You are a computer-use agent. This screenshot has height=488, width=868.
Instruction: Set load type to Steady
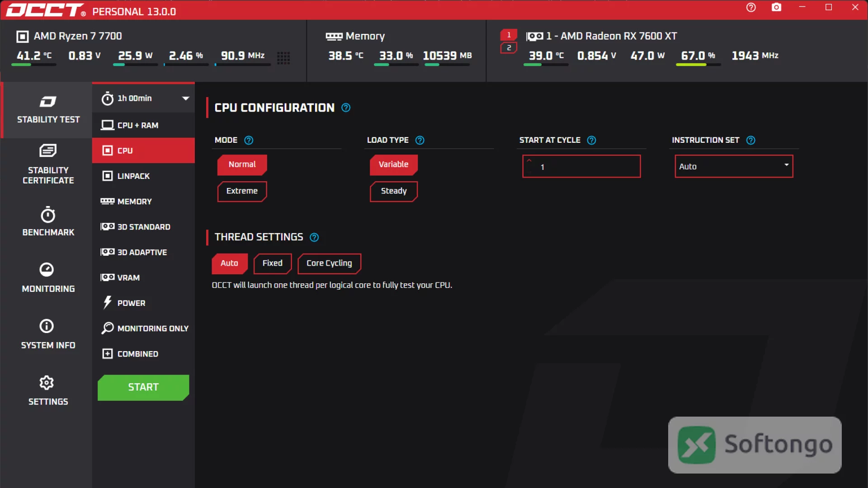click(x=393, y=191)
